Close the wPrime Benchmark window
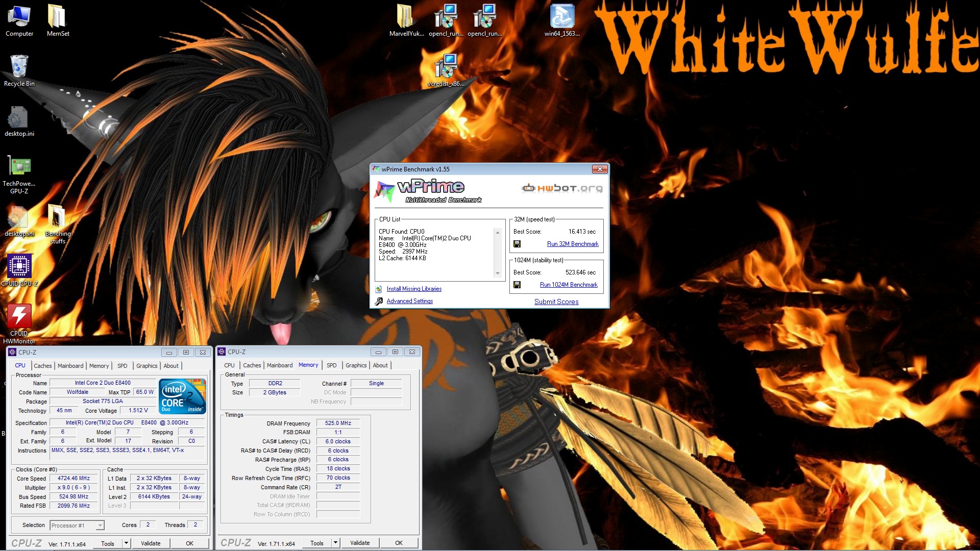980x551 pixels. coord(600,169)
